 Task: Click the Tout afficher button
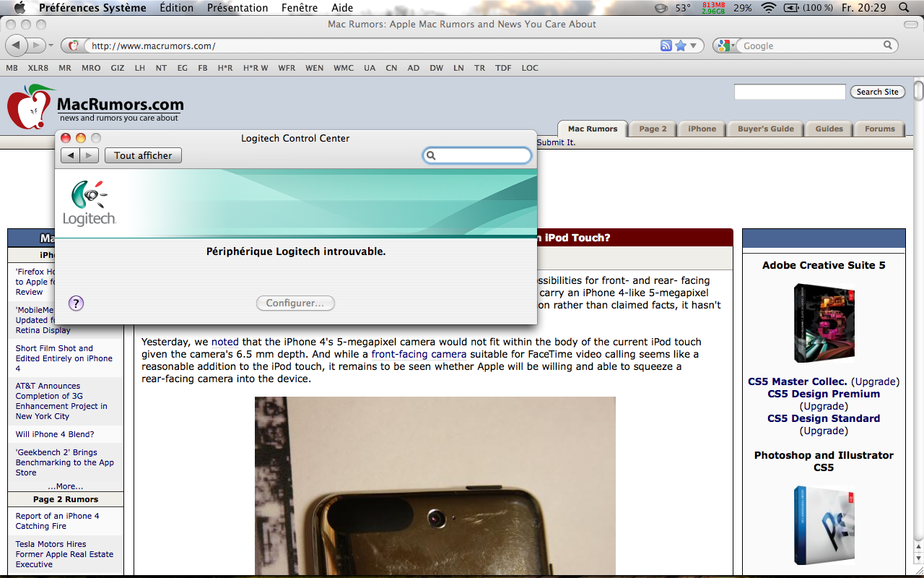pyautogui.click(x=143, y=155)
